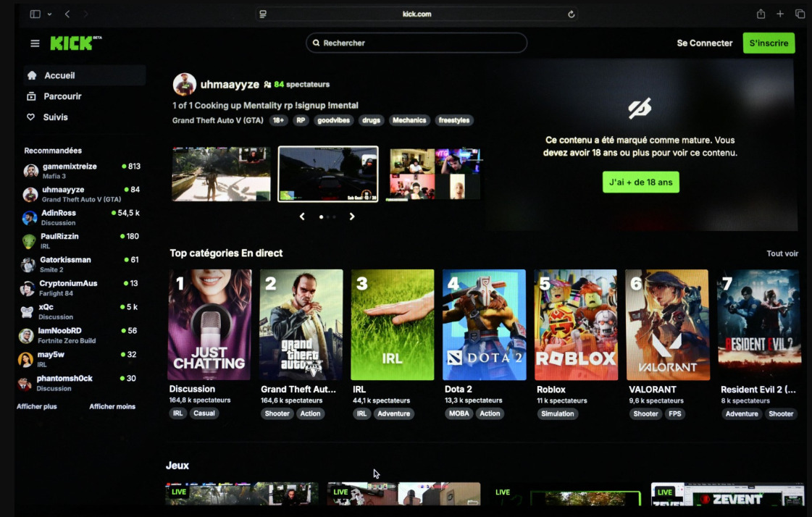812x517 pixels.
Task: Go to Accueil in sidebar
Action: click(85, 75)
